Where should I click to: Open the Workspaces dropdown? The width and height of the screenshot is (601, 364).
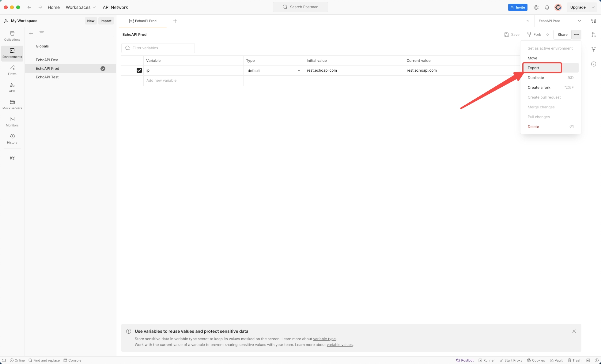81,7
